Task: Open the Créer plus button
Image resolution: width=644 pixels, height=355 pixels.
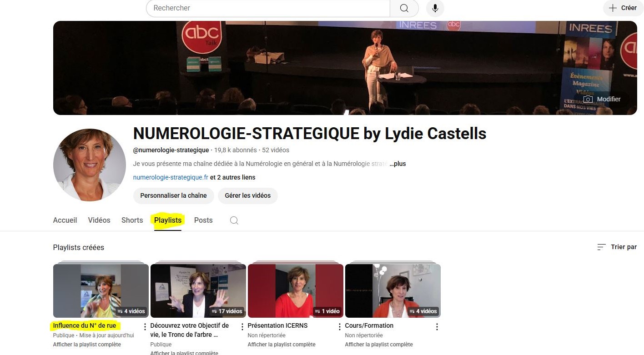Action: pyautogui.click(x=623, y=8)
